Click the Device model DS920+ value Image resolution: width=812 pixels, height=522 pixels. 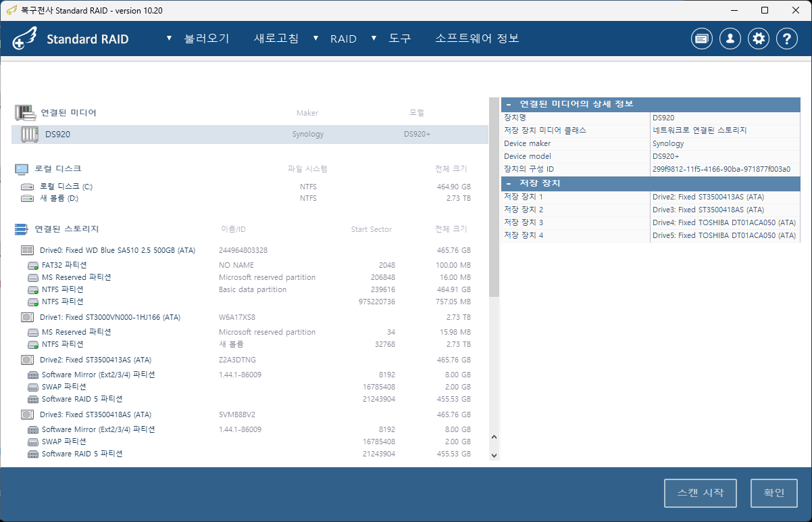pyautogui.click(x=667, y=156)
